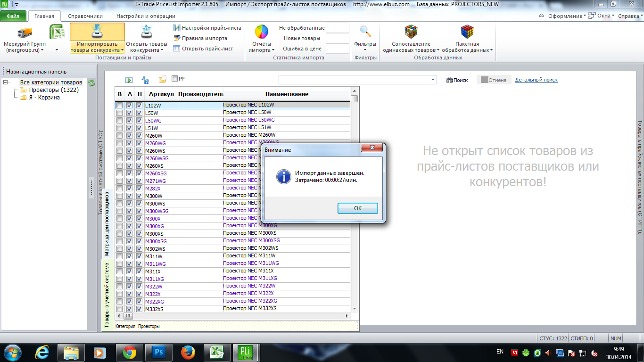This screenshot has width=644, height=362.
Task: Toggle the PP checkbox
Action: coord(175,79)
